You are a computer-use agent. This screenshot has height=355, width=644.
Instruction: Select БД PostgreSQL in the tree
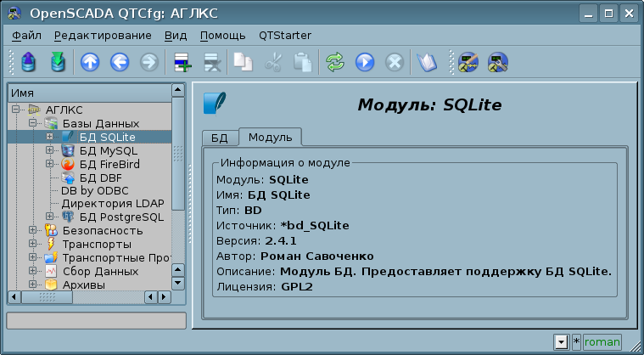point(121,217)
